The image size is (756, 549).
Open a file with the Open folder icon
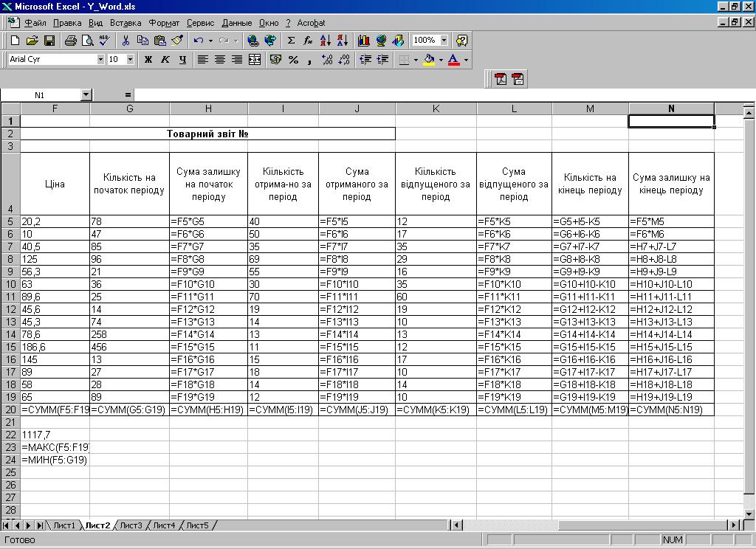(x=32, y=41)
